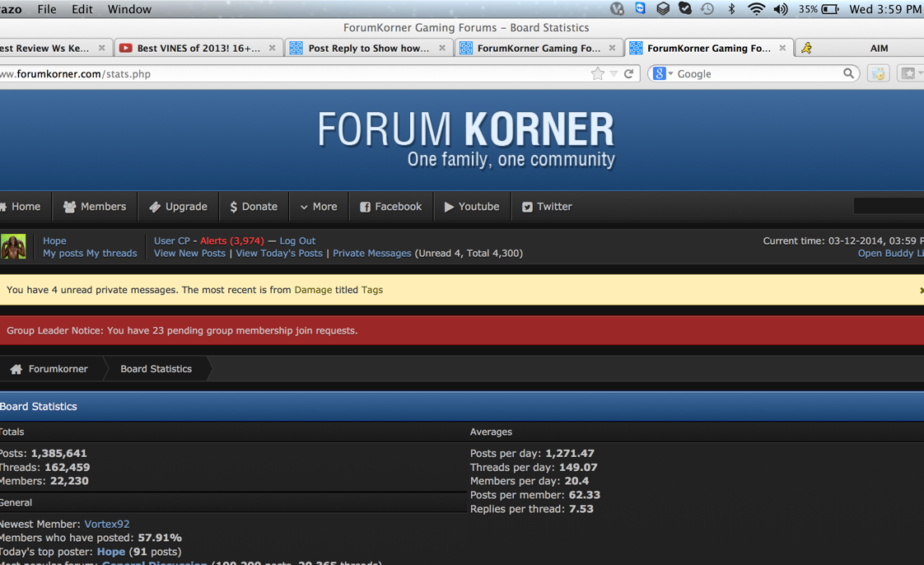Close the Post Reply to Show how tab

442,48
